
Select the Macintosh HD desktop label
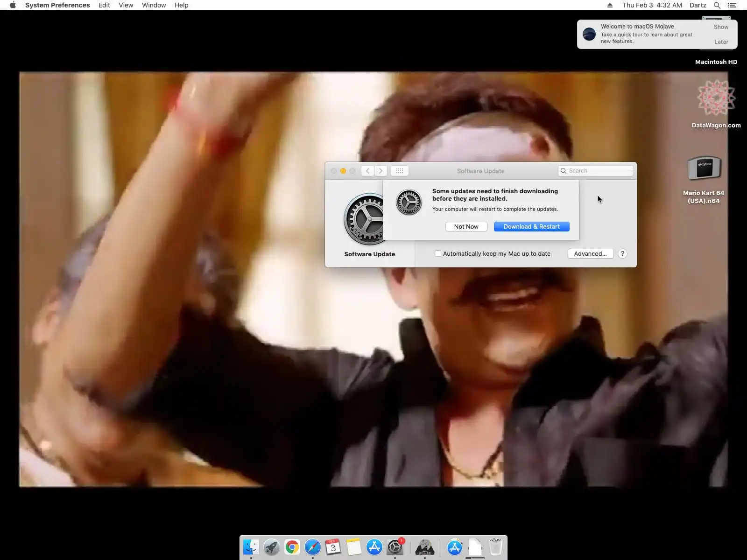tap(716, 62)
